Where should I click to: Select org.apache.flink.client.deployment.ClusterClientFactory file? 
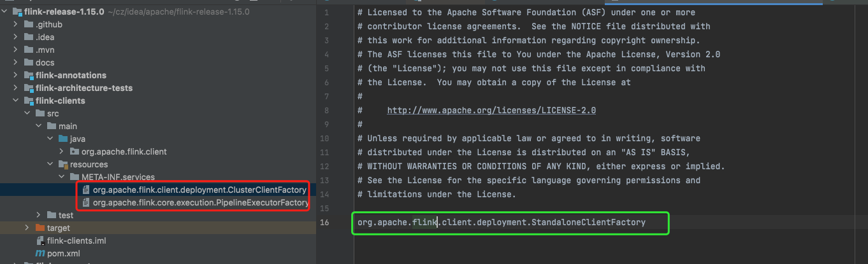[x=199, y=190]
